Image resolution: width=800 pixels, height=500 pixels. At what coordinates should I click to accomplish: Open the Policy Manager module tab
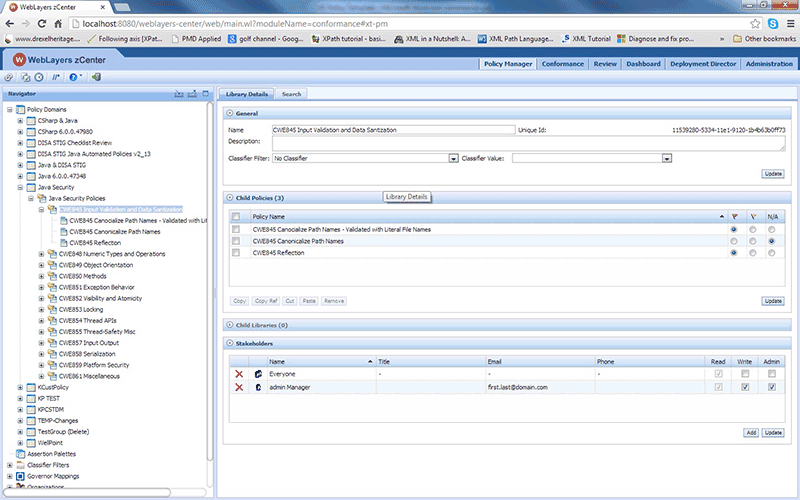pos(508,64)
